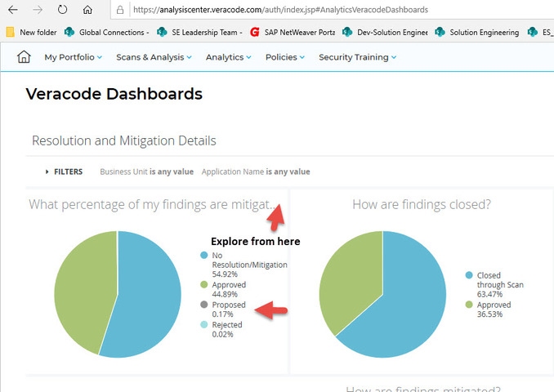This screenshot has width=554, height=392.
Task: Click the Veracode Dashboards page title
Action: [114, 94]
